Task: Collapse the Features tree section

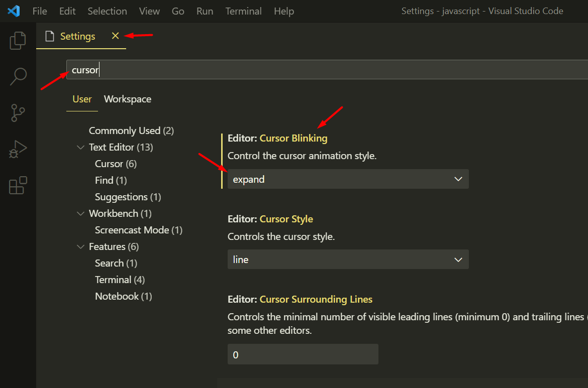Action: 80,247
